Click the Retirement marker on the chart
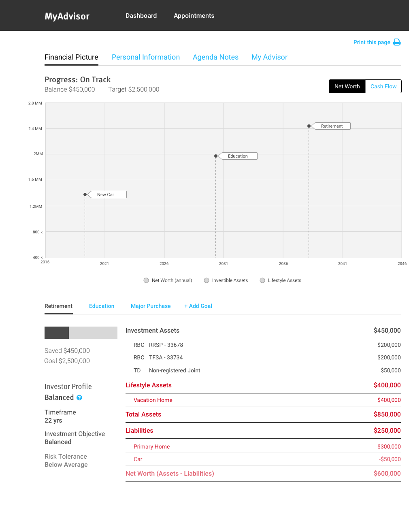The image size is (409, 532). (331, 126)
